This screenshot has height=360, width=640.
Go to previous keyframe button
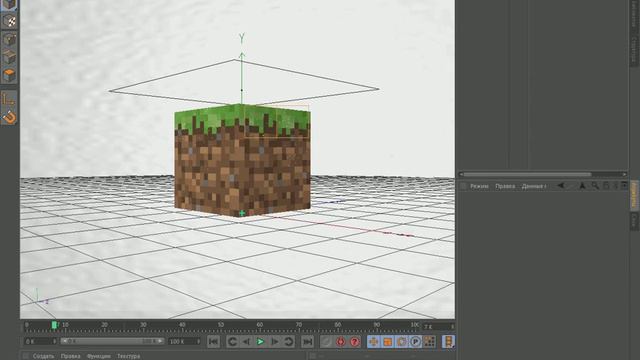click(232, 342)
